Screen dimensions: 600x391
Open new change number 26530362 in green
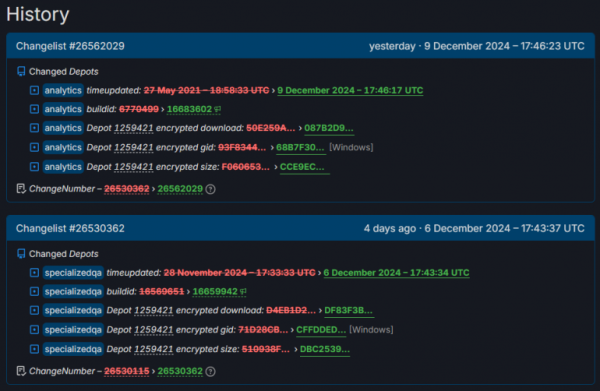click(180, 371)
